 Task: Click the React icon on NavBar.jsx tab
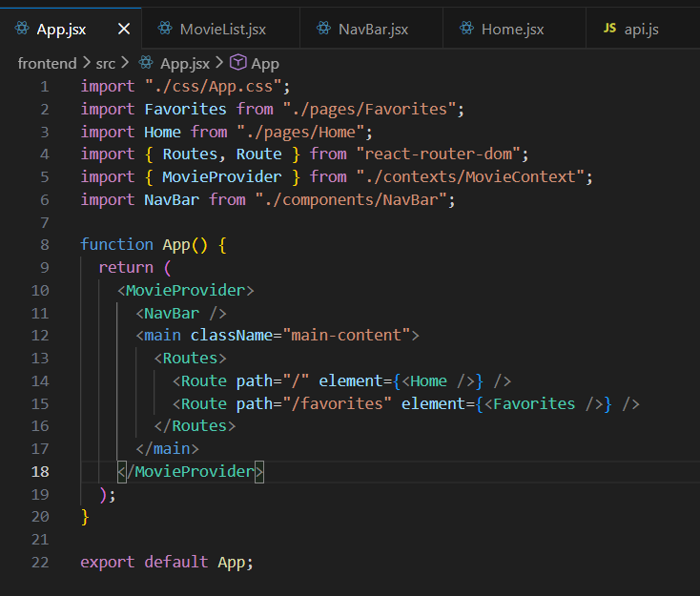tap(323, 30)
